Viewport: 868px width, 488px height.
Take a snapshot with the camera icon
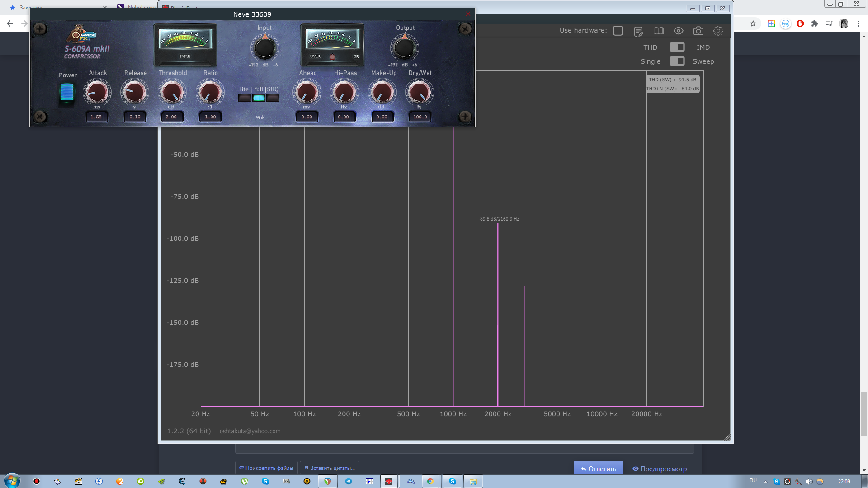click(698, 31)
